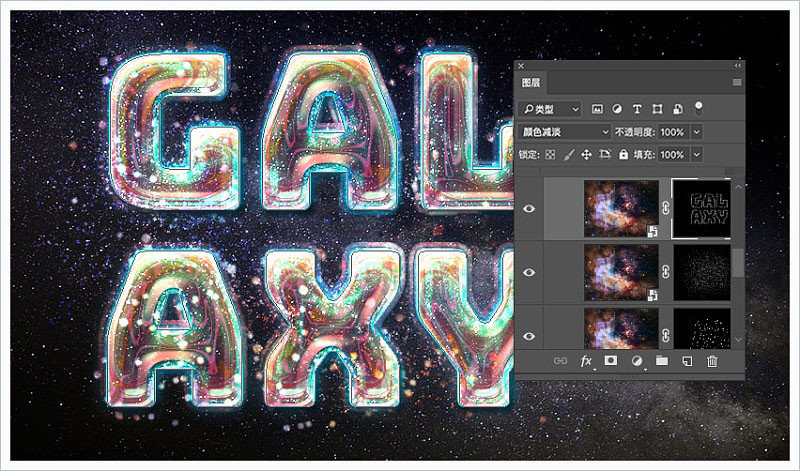Delete layer with trash icon
Image resolution: width=800 pixels, height=471 pixels.
coord(712,361)
